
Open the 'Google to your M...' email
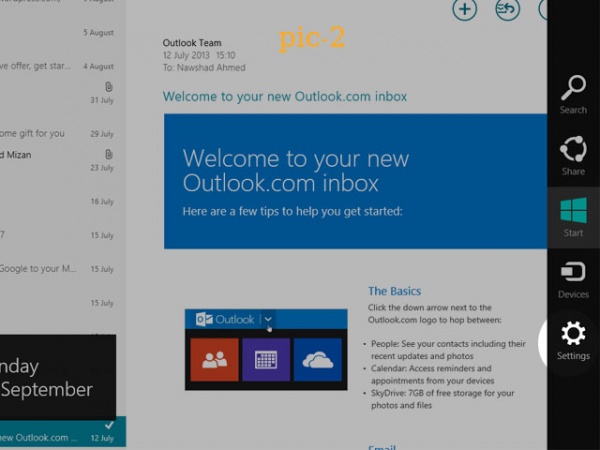[x=63, y=269]
